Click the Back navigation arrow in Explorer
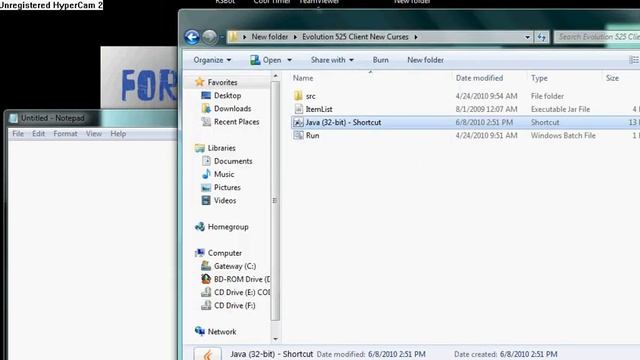This screenshot has height=360, width=640. (x=192, y=37)
